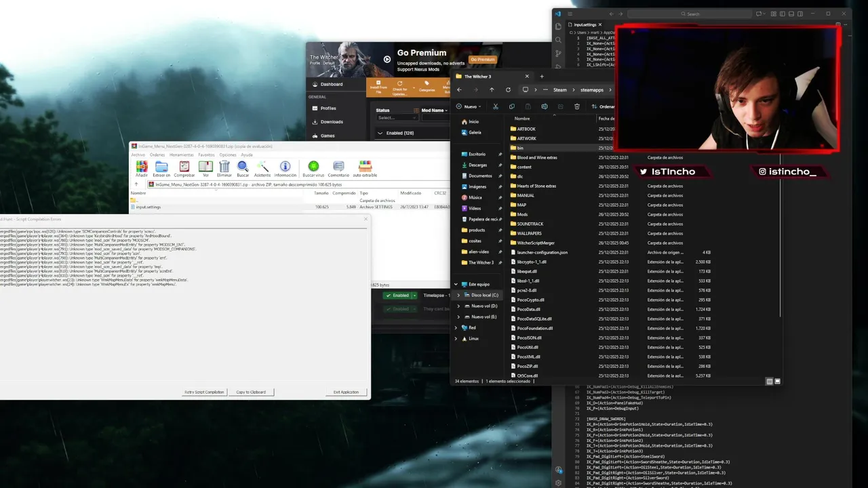Image resolution: width=868 pixels, height=488 pixels.
Task: Open Dashboard in Vortex sidebar
Action: click(331, 84)
